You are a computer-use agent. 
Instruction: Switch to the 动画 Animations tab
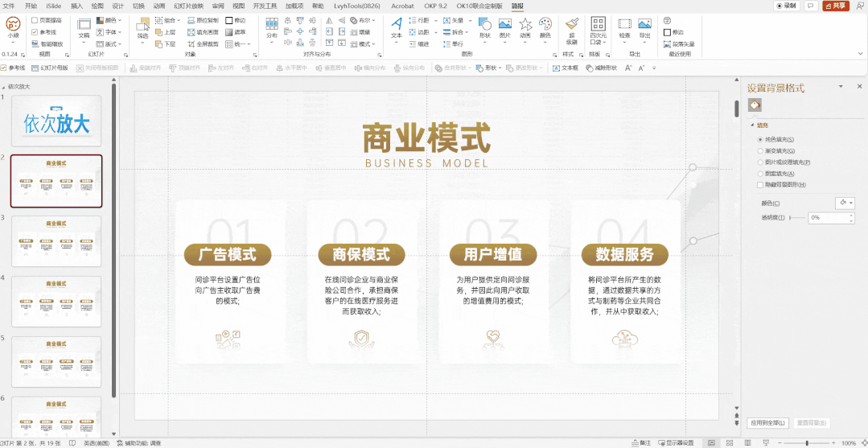158,6
